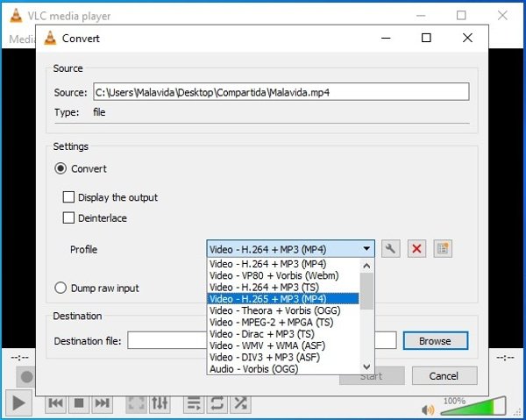
Task: Click the Source path input field
Action: pyautogui.click(x=281, y=92)
